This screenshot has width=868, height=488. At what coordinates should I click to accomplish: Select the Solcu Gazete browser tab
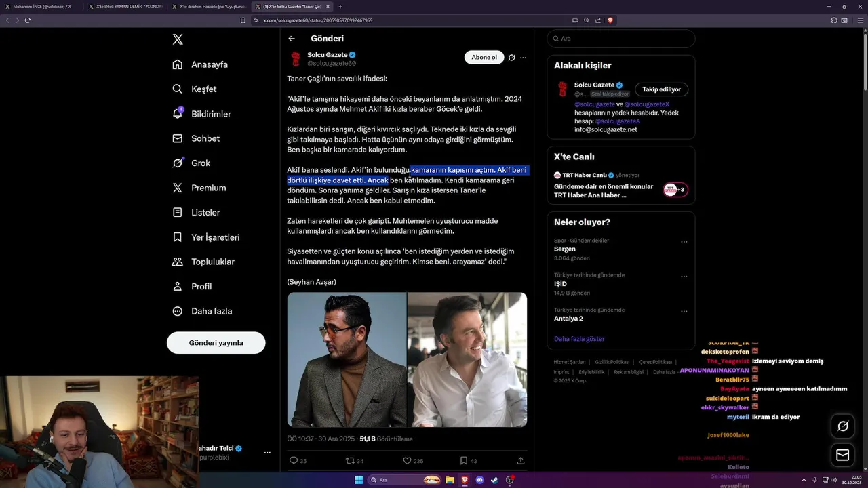pyautogui.click(x=292, y=7)
